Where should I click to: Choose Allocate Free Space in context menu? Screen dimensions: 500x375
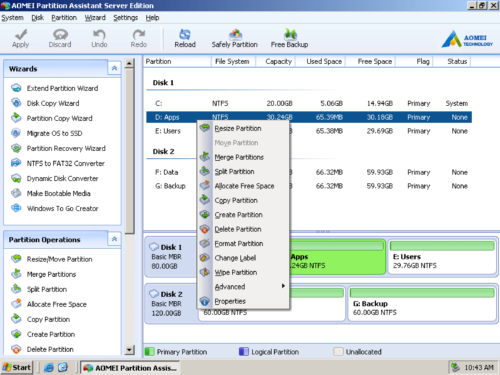[243, 186]
